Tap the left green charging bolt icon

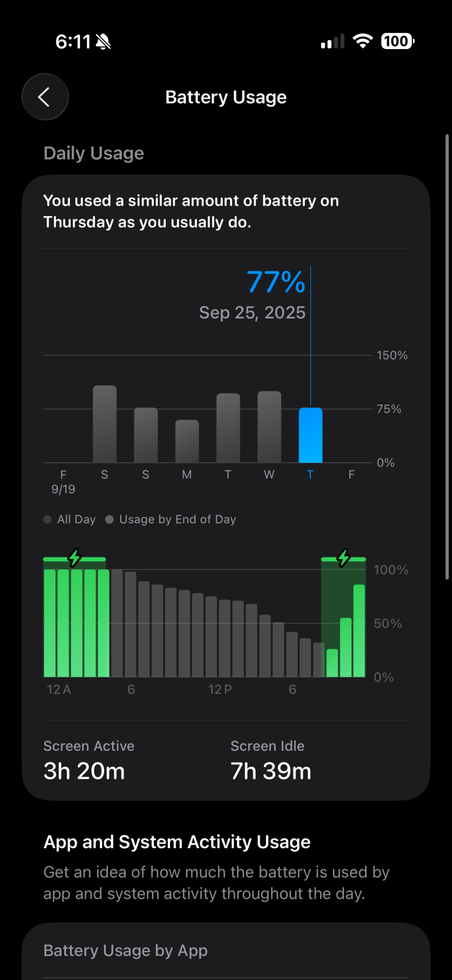click(x=75, y=557)
